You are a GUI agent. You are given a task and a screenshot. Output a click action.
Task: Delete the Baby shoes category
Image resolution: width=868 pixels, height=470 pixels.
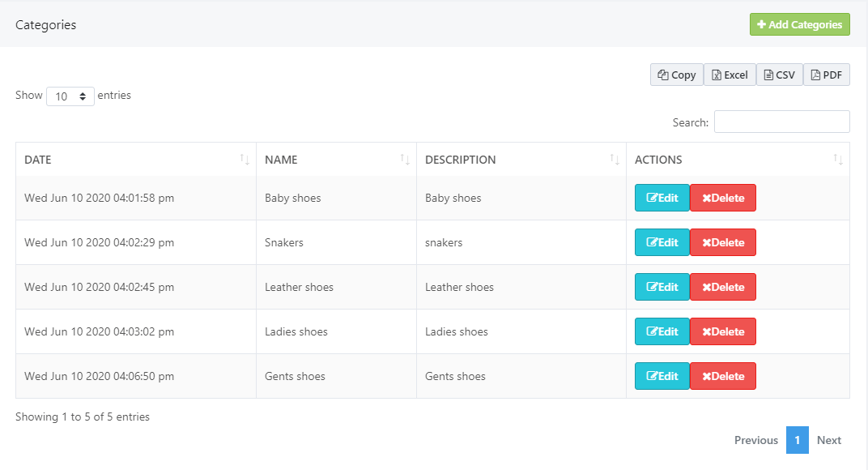[723, 198]
